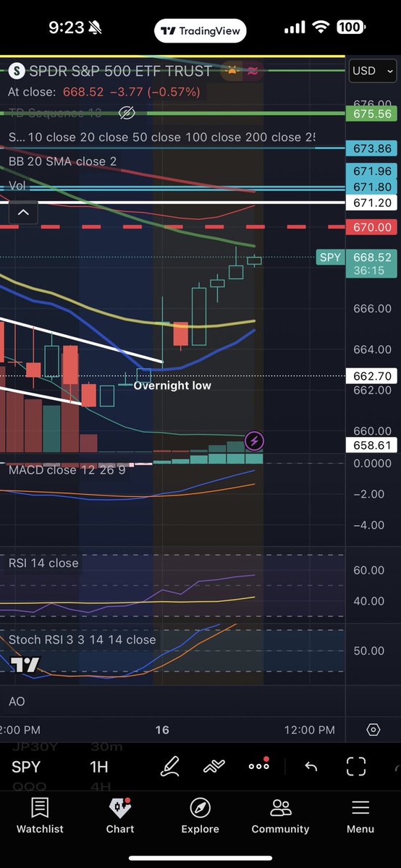
Task: Switch to the Explore tab
Action: [200, 816]
